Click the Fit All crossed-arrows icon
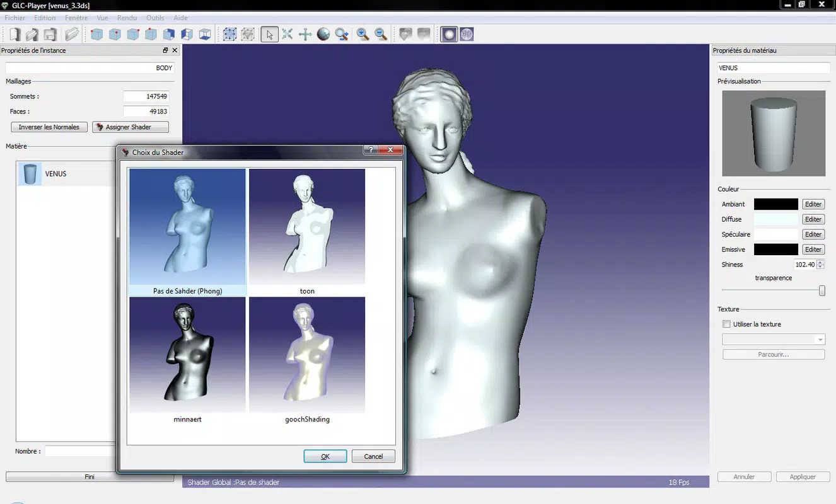 [x=287, y=35]
